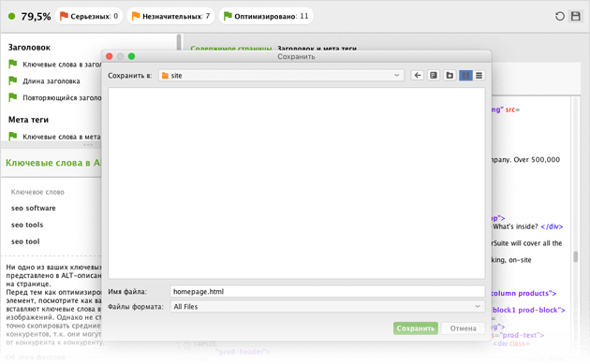
Task: Click the refresh icon in top bar
Action: pos(559,16)
